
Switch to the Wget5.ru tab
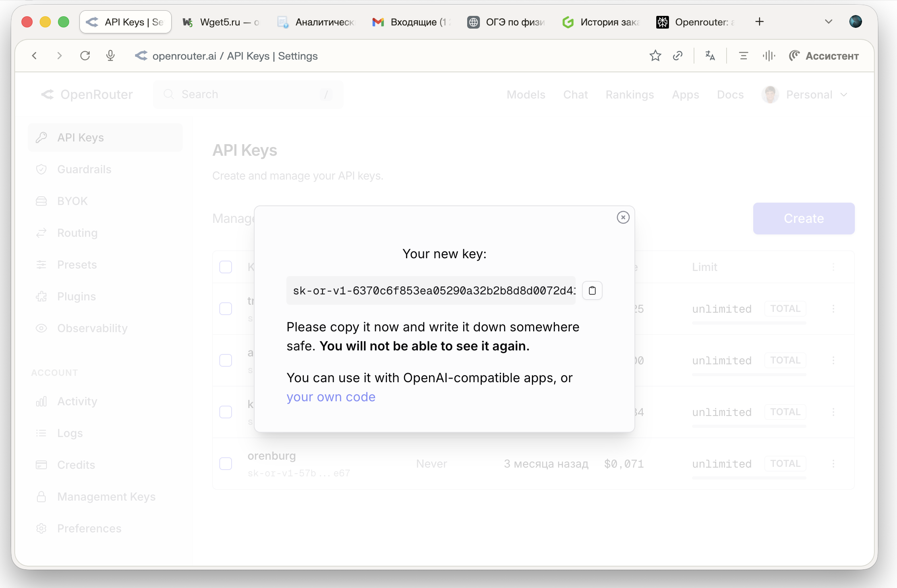tap(220, 22)
